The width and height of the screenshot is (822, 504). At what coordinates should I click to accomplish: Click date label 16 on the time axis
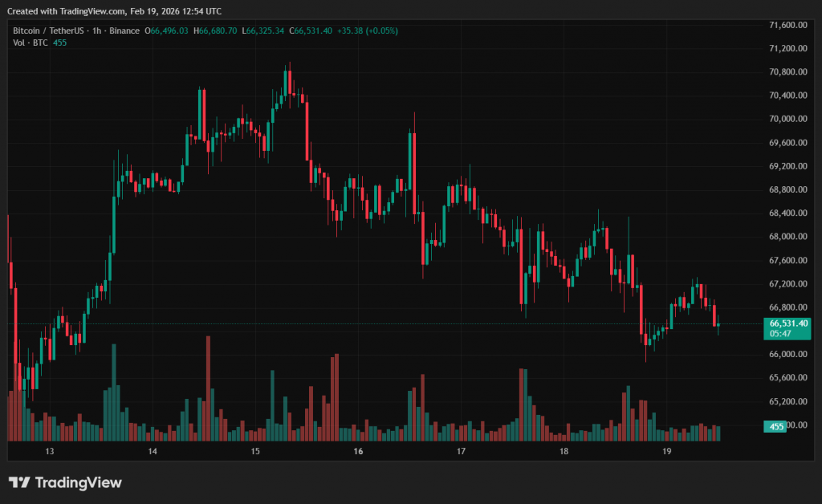(x=358, y=452)
